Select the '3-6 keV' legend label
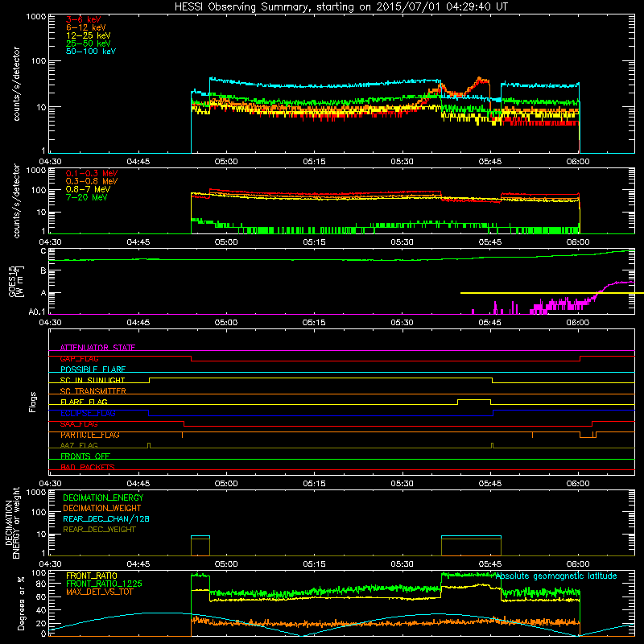 (84, 19)
